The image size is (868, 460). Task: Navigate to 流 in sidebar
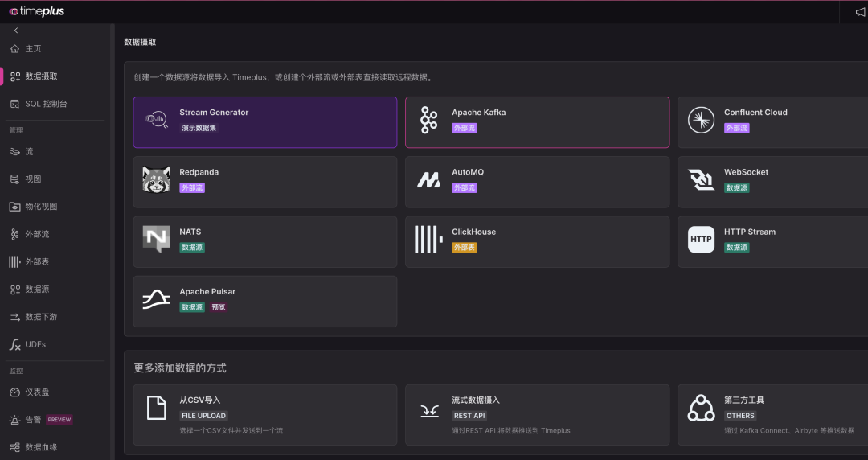pos(29,151)
